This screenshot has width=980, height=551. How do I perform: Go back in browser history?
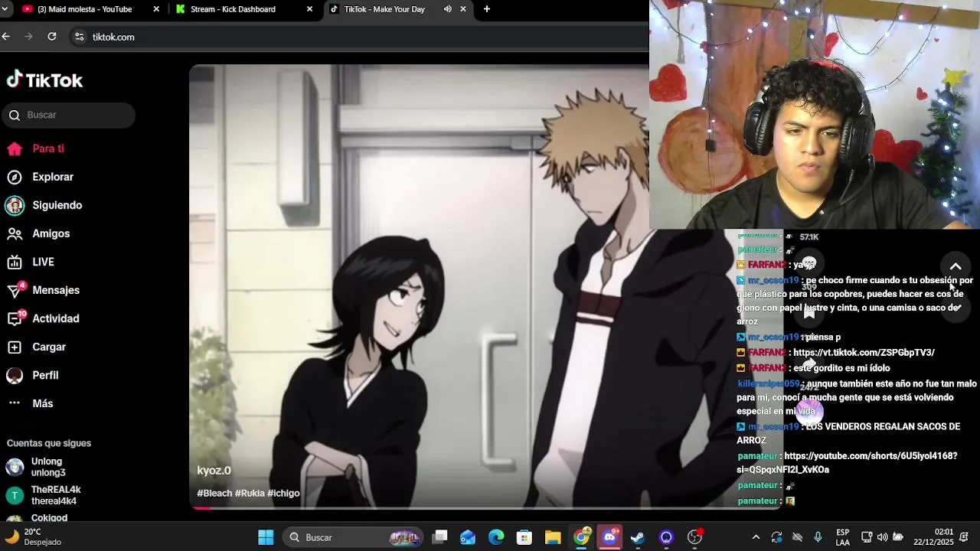point(6,37)
